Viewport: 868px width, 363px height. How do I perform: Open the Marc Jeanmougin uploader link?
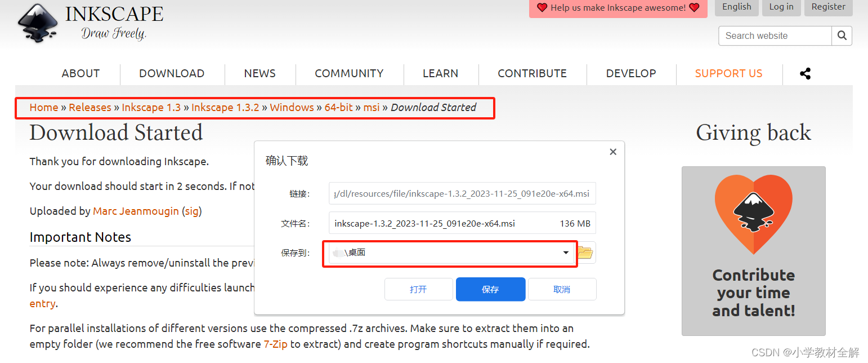136,211
